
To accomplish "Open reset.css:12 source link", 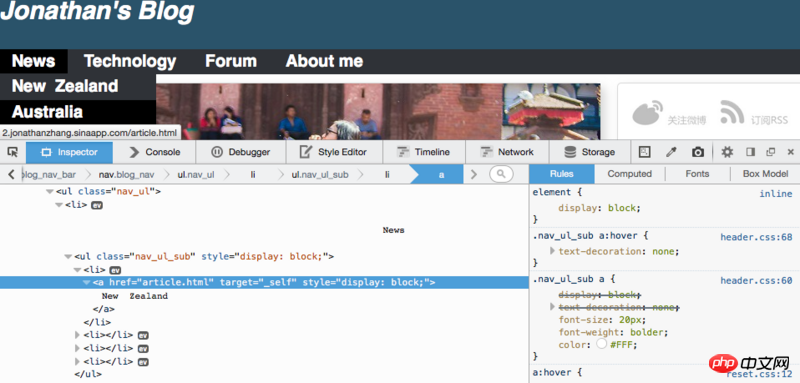I will coord(760,375).
